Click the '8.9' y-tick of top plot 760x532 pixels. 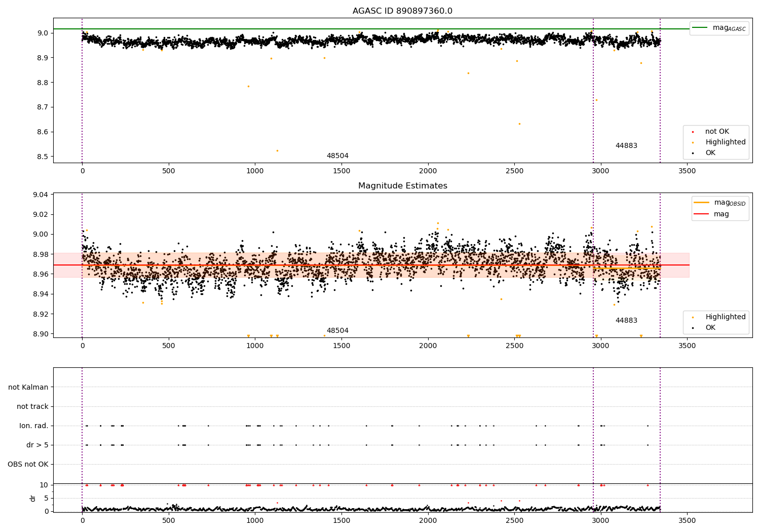point(43,58)
